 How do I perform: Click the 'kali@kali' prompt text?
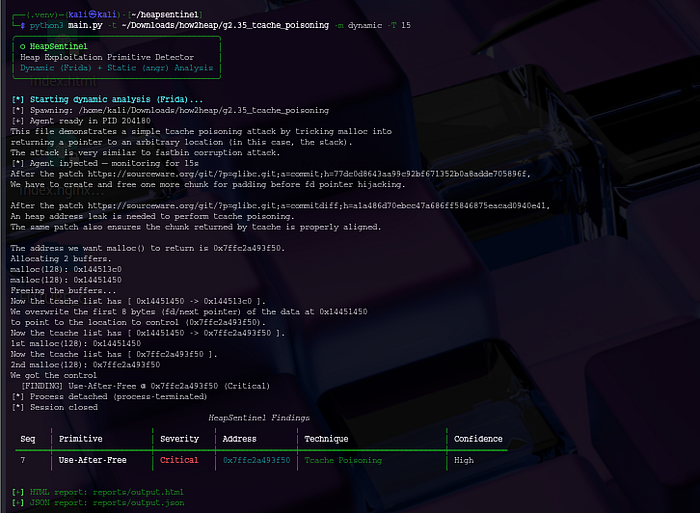[x=93, y=15]
